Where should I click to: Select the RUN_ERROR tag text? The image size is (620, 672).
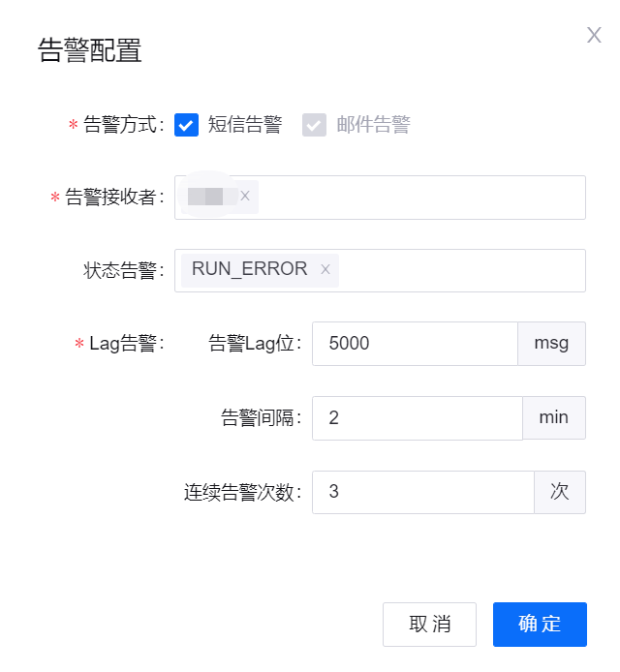click(249, 270)
